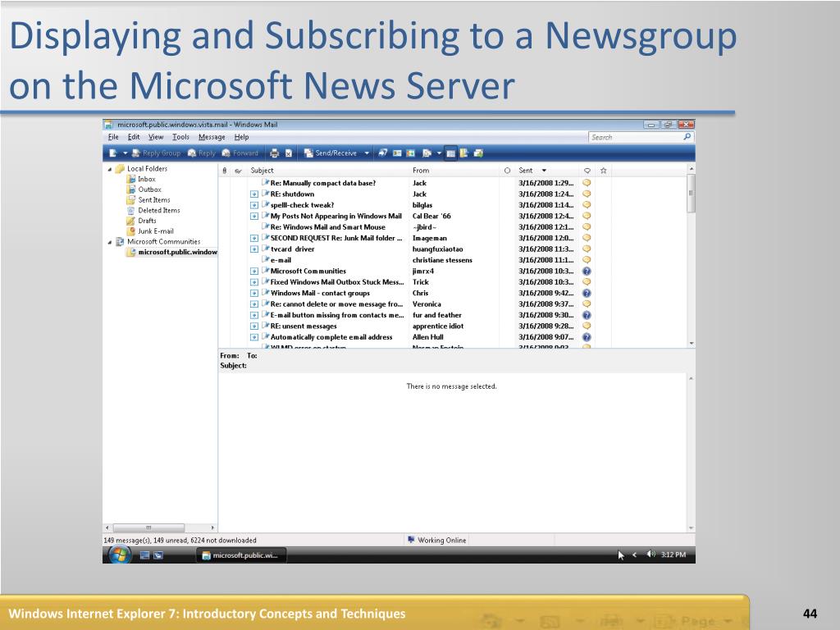Click the message list vertical scrollbar thumb

[x=691, y=193]
